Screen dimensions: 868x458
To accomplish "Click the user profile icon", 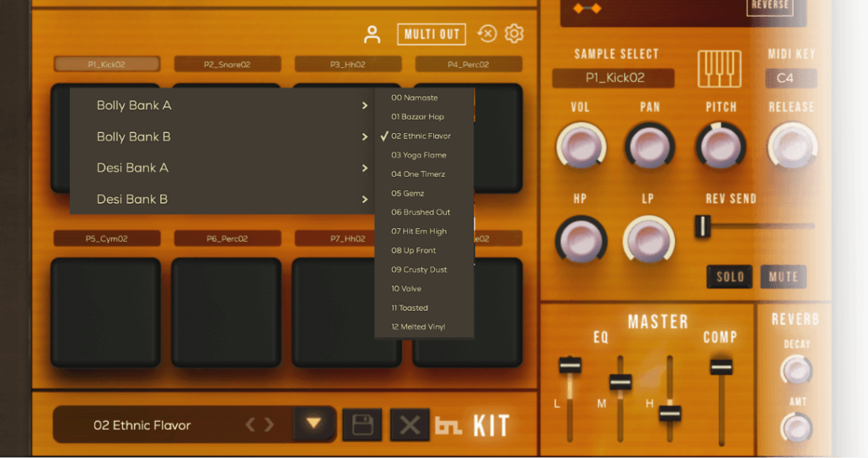I will 372,35.
